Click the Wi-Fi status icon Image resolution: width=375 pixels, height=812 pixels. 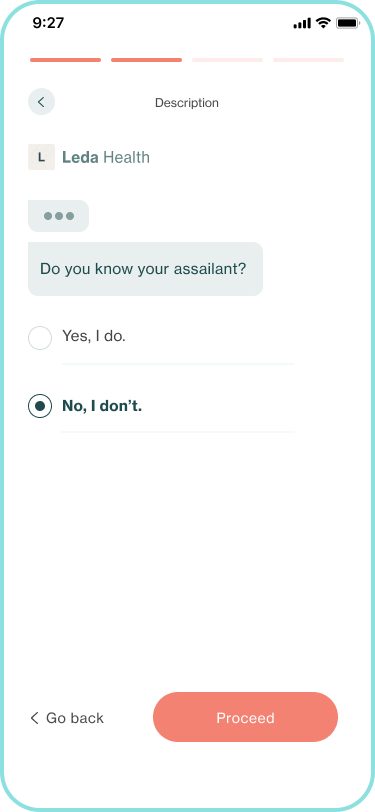click(x=324, y=23)
